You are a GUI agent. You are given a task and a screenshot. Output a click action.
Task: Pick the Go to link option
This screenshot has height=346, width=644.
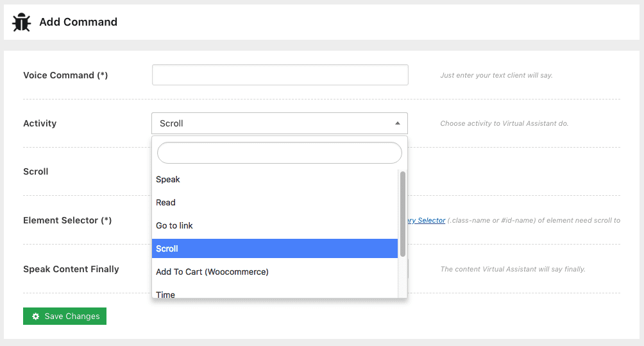point(174,226)
